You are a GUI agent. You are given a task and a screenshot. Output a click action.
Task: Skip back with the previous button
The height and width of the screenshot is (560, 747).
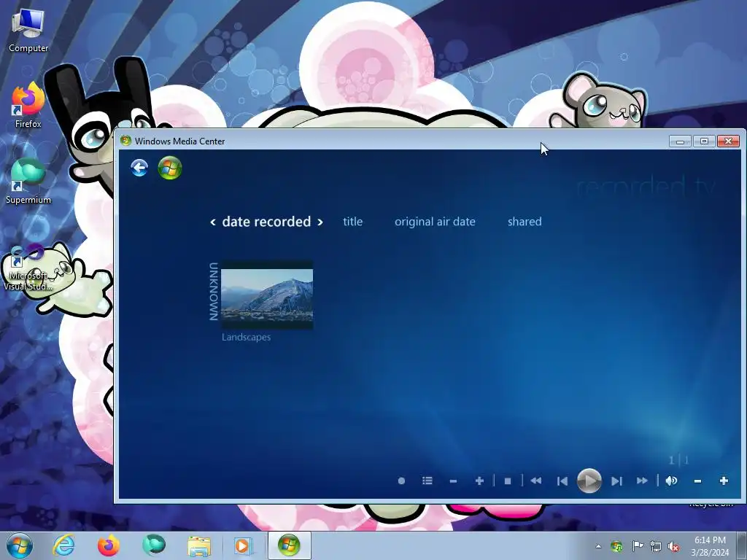(562, 481)
